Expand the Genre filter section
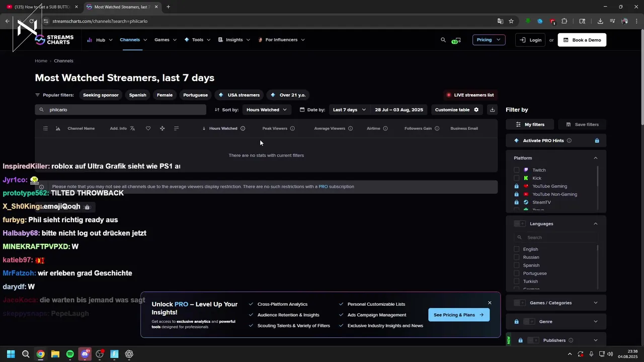The width and height of the screenshot is (644, 362). click(596, 322)
